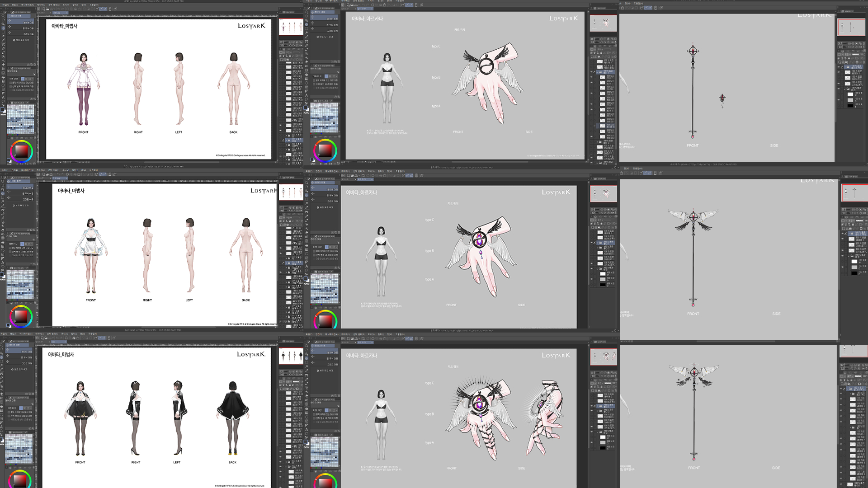
Task: Open Edit menu (편집) in top-left window
Action: [x=15, y=5]
